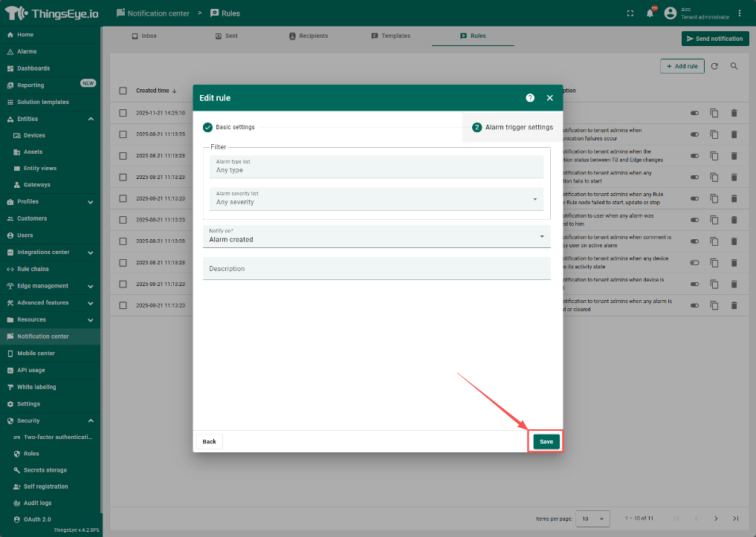The image size is (756, 537).
Task: Copy the first rule using copy icon
Action: [x=714, y=113]
